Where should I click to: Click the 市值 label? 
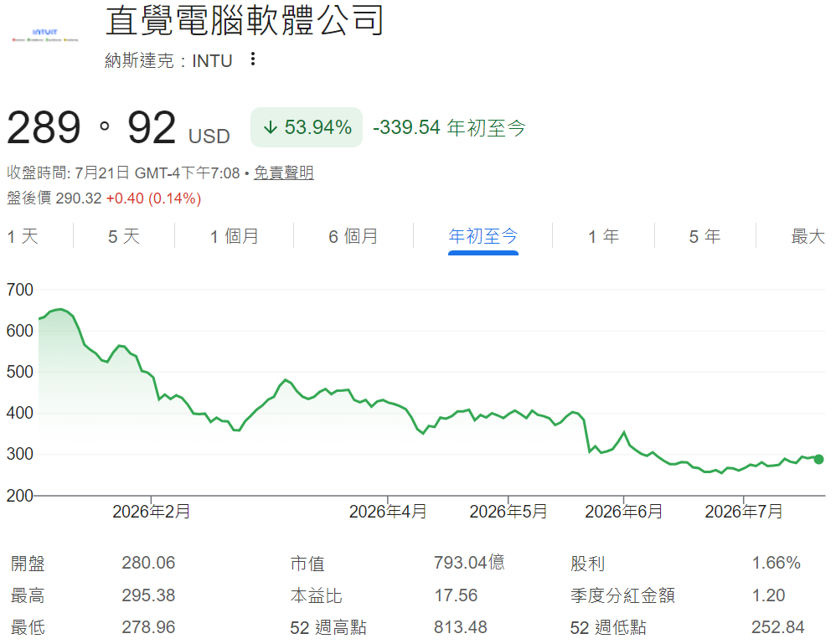click(307, 564)
